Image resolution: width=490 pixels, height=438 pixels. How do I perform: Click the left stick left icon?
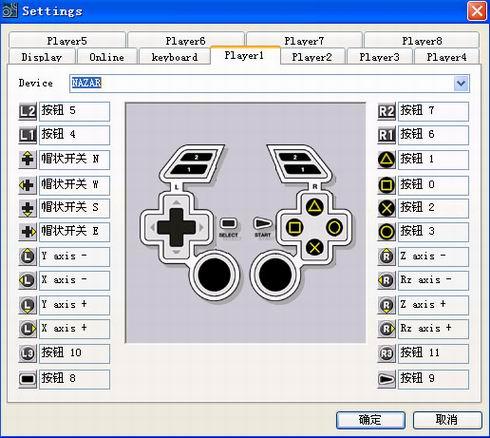pos(27,280)
